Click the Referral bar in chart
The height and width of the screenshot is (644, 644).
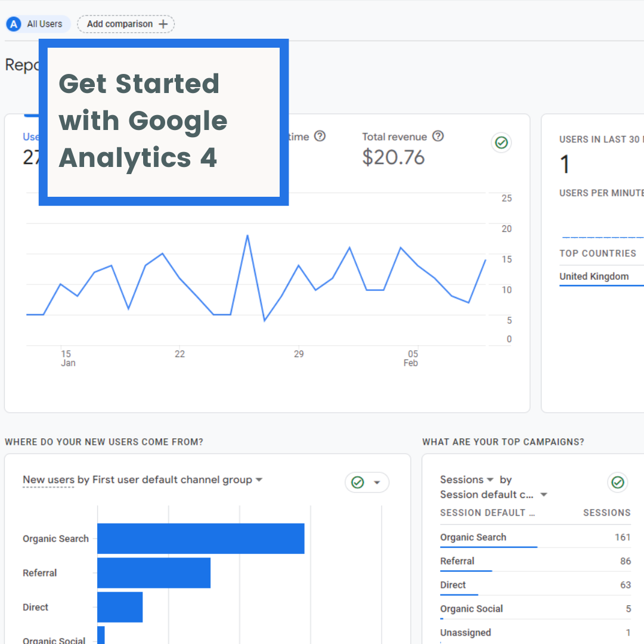click(154, 572)
